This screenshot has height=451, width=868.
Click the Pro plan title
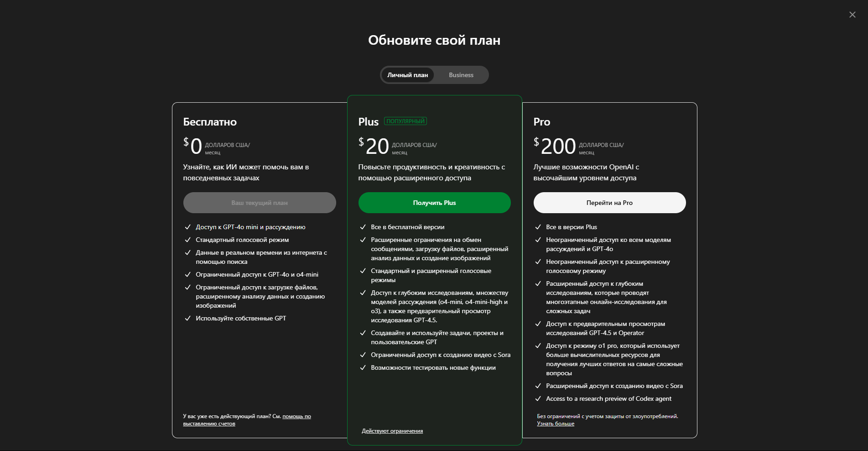[x=542, y=122]
